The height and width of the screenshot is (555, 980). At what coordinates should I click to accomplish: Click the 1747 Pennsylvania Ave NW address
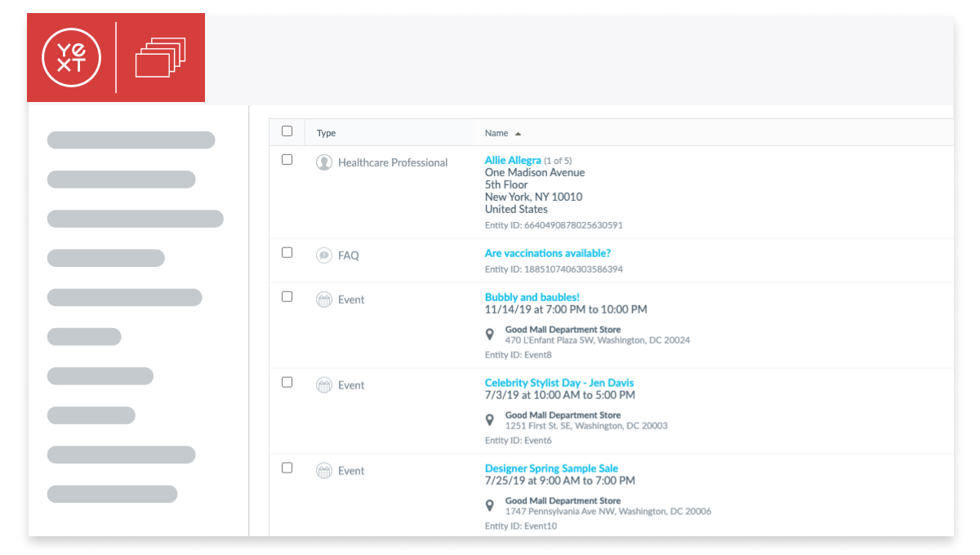pos(608,512)
